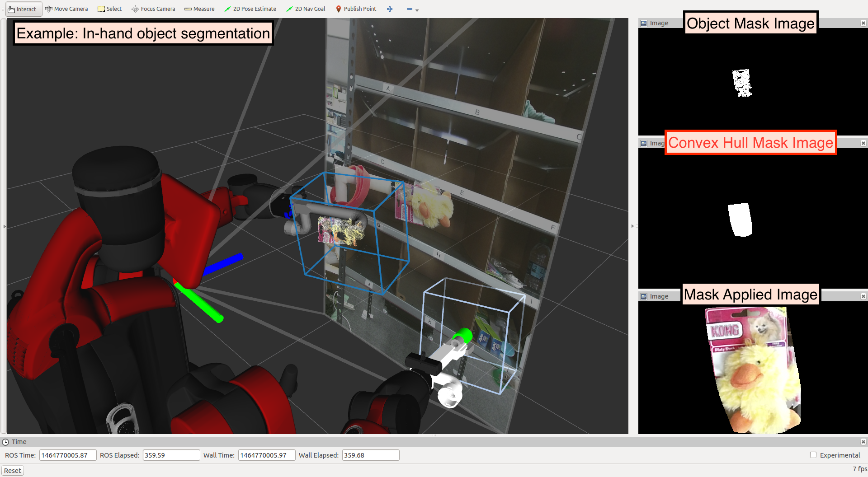
Task: Click the Wall Elapsed field
Action: point(371,455)
